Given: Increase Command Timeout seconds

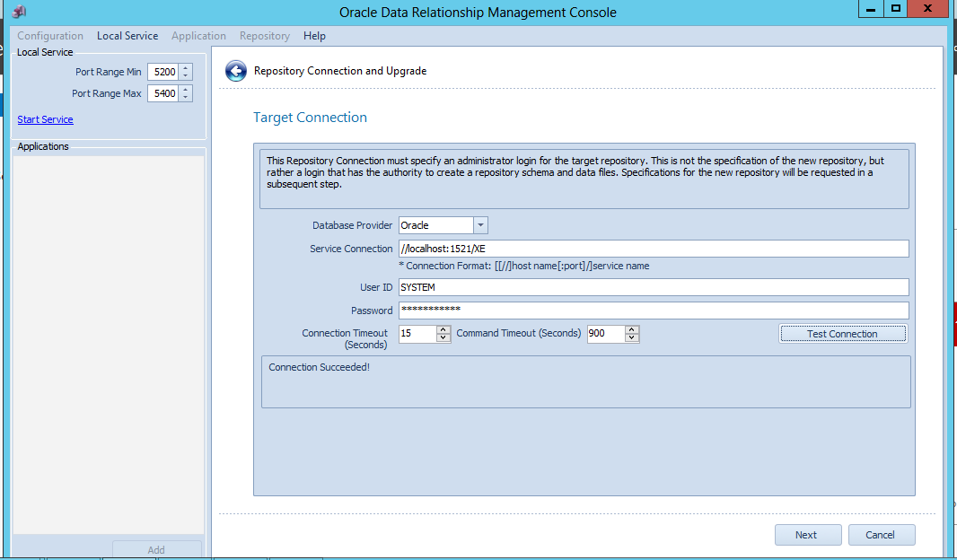Looking at the screenshot, I should pos(632,330).
